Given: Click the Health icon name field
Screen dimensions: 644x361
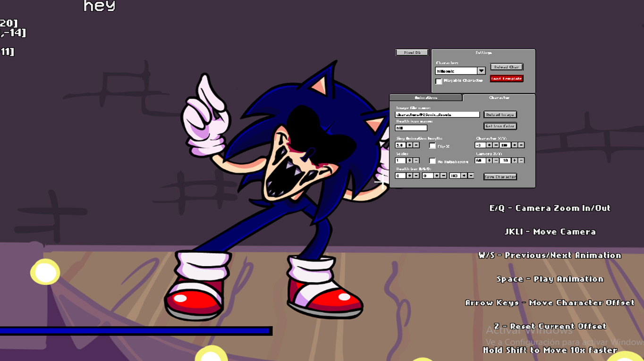Looking at the screenshot, I should 411,128.
